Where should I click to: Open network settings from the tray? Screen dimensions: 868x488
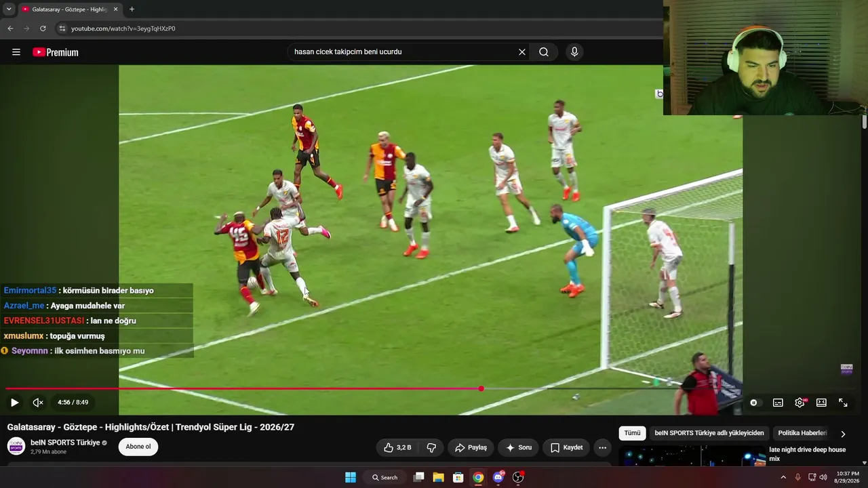coord(812,477)
